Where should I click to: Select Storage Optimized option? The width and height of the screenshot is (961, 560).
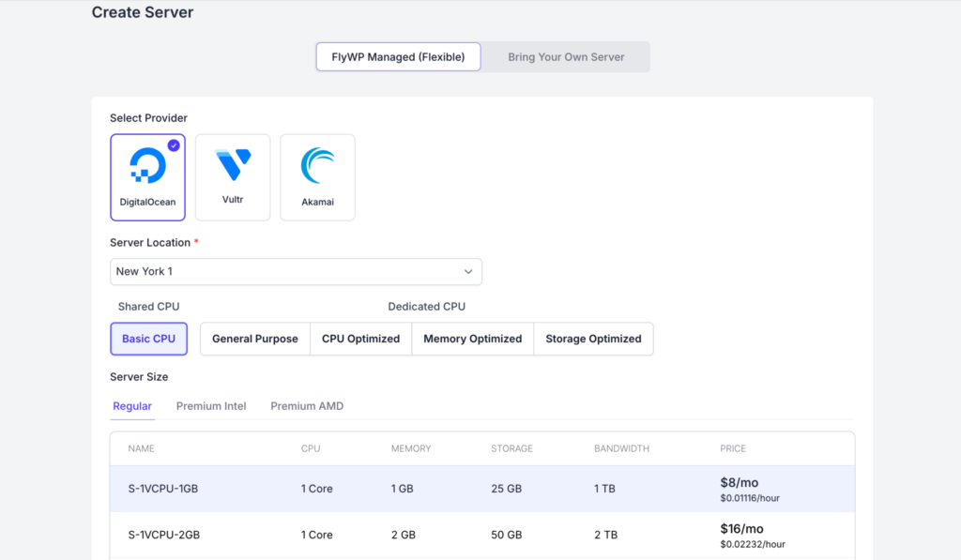(593, 339)
